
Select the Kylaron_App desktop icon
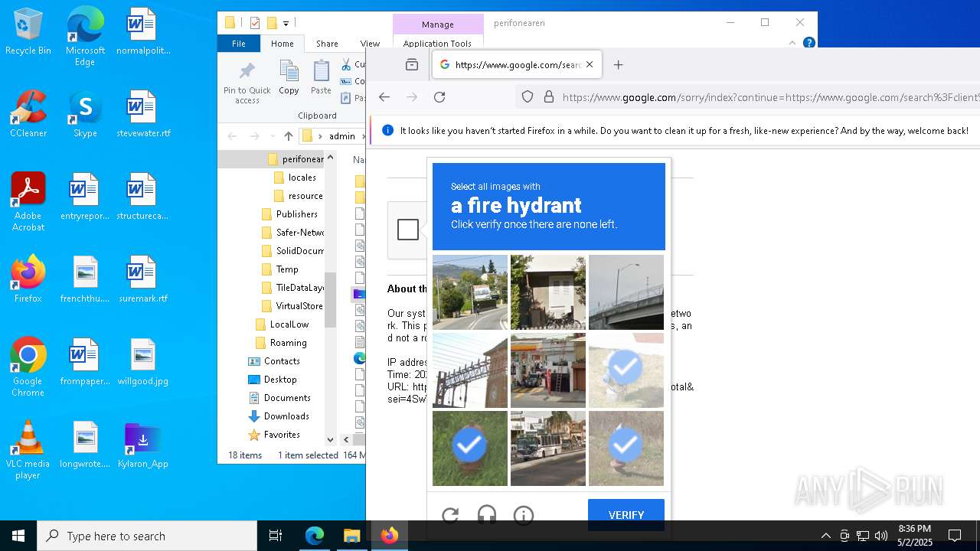click(142, 445)
